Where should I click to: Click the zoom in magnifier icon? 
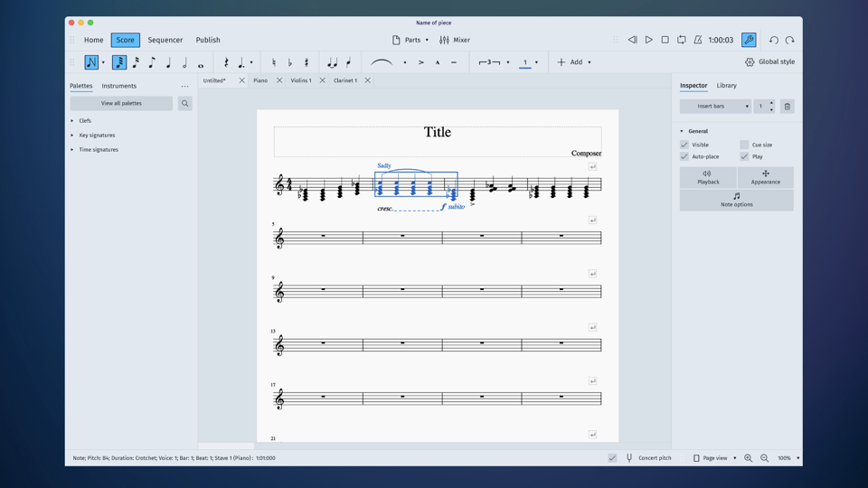[x=748, y=458]
